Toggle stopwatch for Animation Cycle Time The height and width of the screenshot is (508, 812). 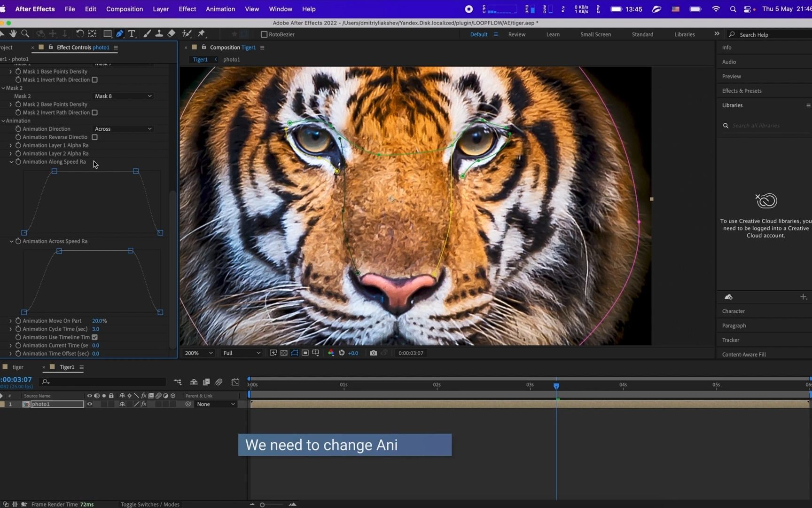point(18,329)
